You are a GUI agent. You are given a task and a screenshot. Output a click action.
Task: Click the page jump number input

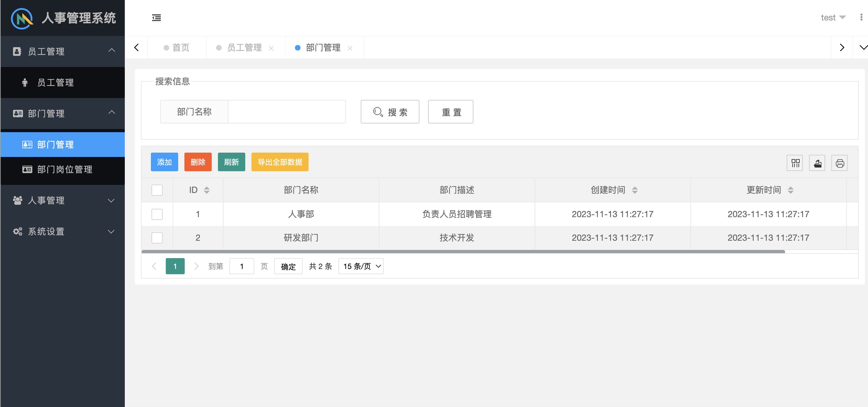(242, 266)
